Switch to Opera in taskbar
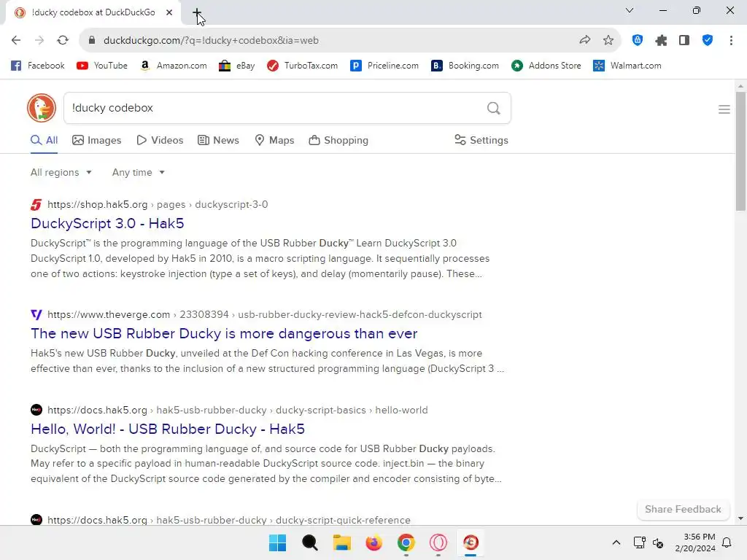 coord(438,542)
